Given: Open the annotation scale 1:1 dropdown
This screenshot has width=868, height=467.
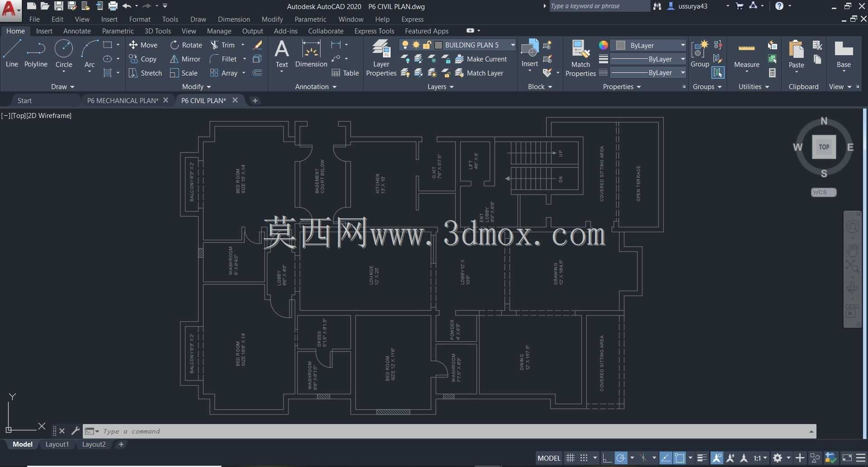Looking at the screenshot, I should pyautogui.click(x=760, y=458).
